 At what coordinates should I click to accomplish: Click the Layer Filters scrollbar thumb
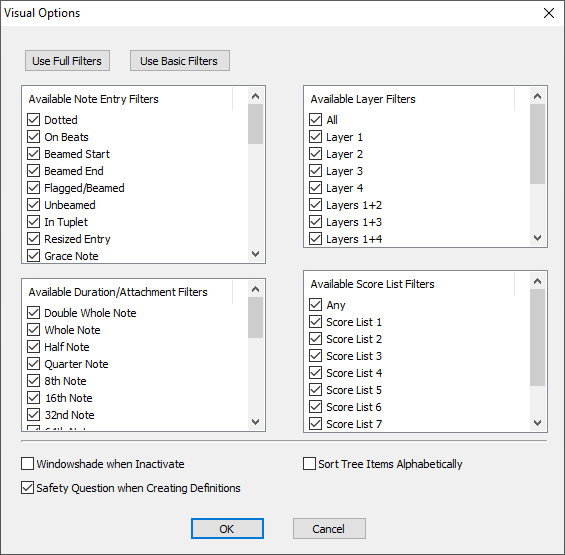pyautogui.click(x=538, y=144)
